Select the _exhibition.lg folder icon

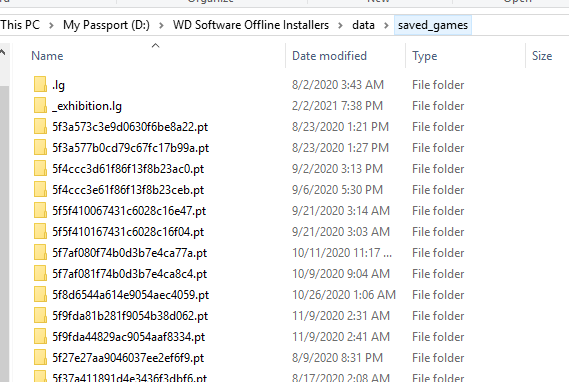point(40,106)
